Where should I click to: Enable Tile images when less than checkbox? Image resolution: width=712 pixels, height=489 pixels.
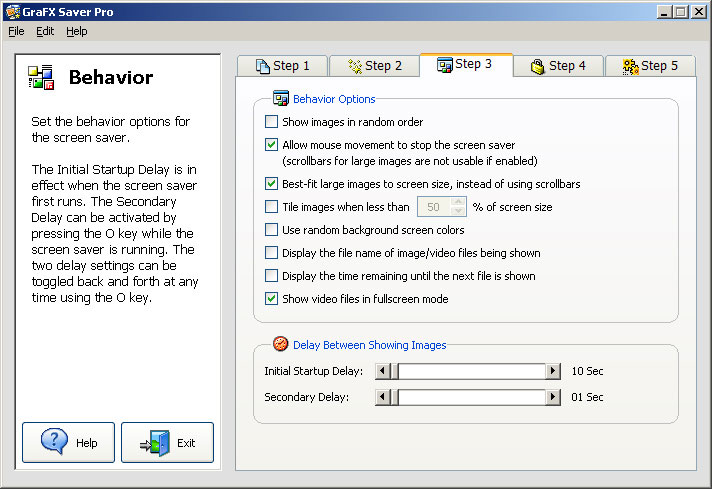(272, 207)
